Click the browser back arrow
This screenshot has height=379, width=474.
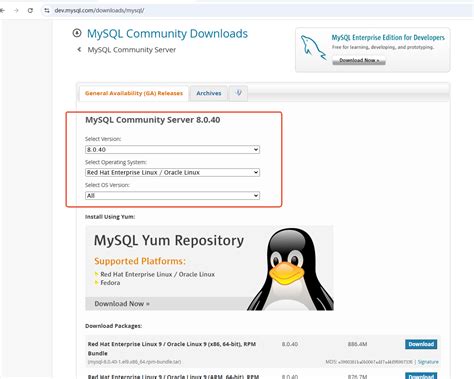pos(2,10)
